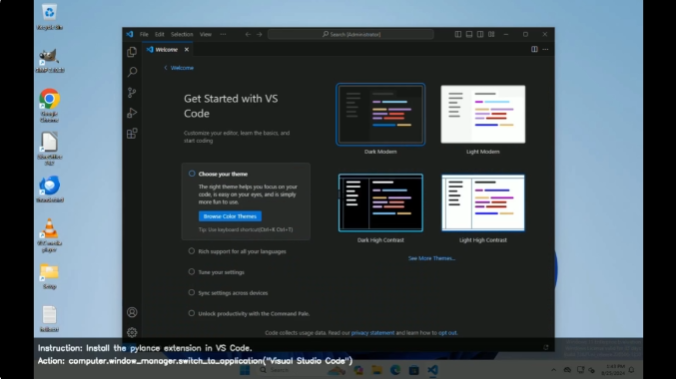
Task: Open the Search view in activity bar
Action: click(132, 72)
